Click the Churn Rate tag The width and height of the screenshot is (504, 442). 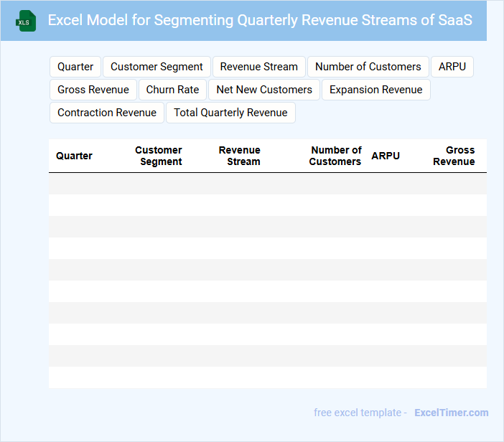pos(172,90)
